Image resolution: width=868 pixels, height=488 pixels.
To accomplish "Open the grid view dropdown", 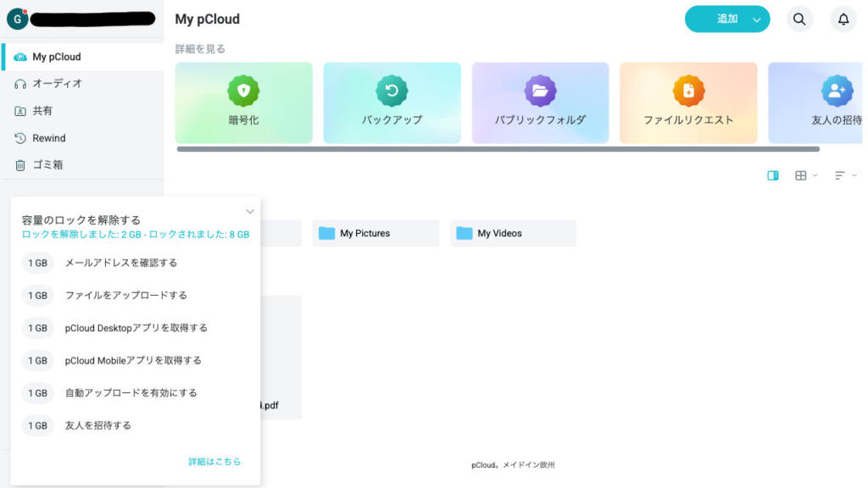I will 806,175.
